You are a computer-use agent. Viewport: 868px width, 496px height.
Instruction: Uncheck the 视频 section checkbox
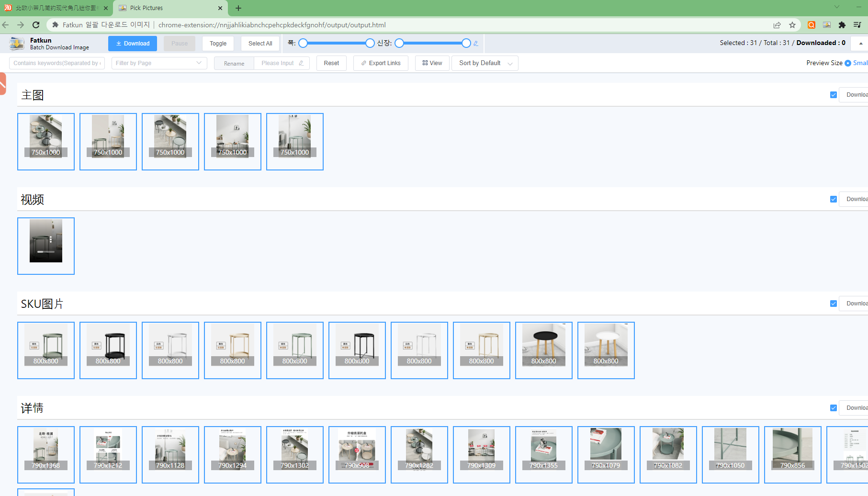(834, 199)
